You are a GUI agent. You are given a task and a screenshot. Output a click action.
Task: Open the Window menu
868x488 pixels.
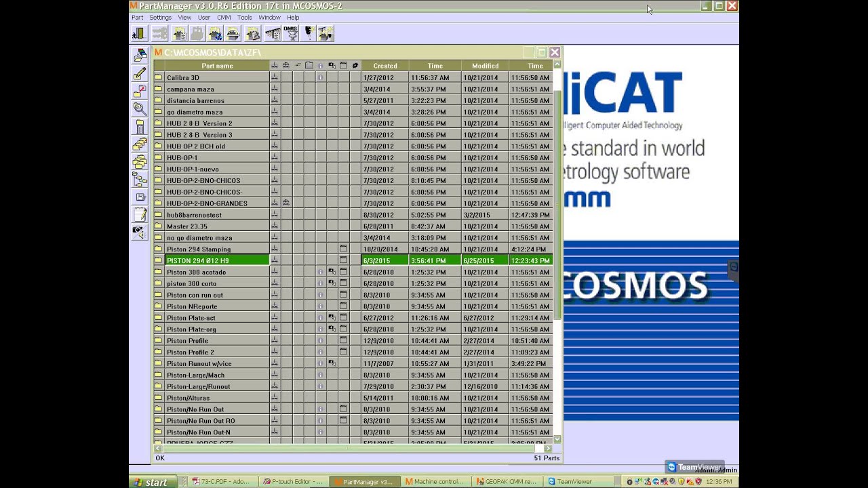pyautogui.click(x=269, y=18)
